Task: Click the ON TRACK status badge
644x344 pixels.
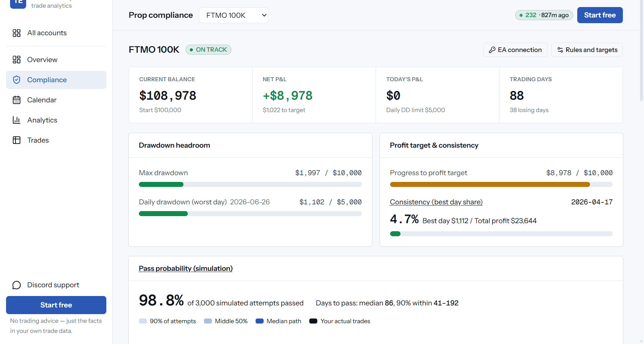Action: tap(208, 50)
